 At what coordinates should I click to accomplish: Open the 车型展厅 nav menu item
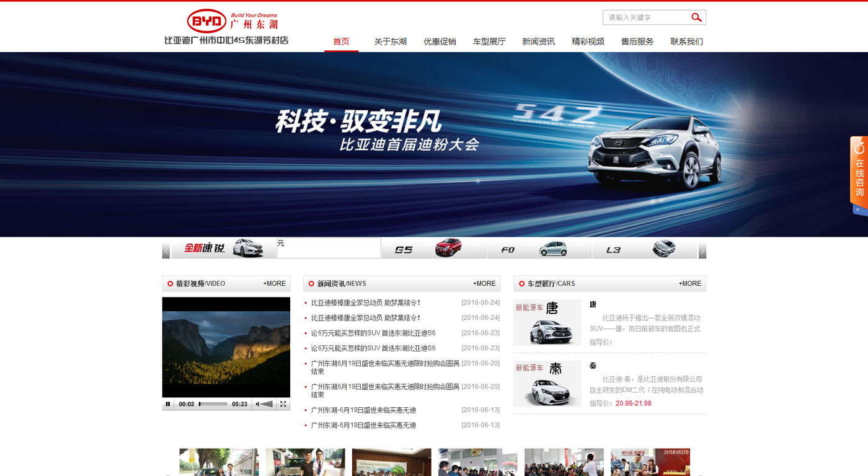click(489, 42)
